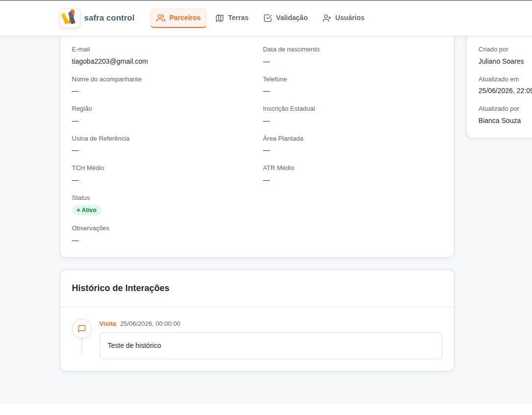
Task: Click the Histórico de Interações heading
Action: point(121,288)
